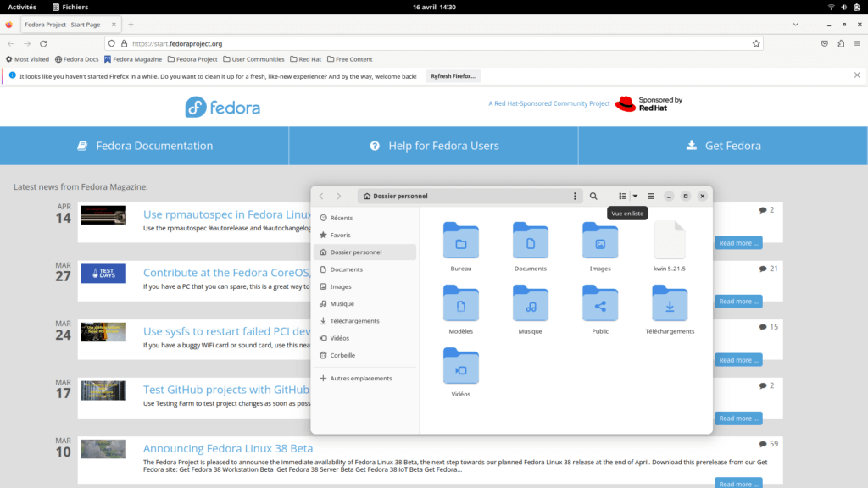The height and width of the screenshot is (488, 868).
Task: Click the tracking protection shield icon
Action: [112, 43]
